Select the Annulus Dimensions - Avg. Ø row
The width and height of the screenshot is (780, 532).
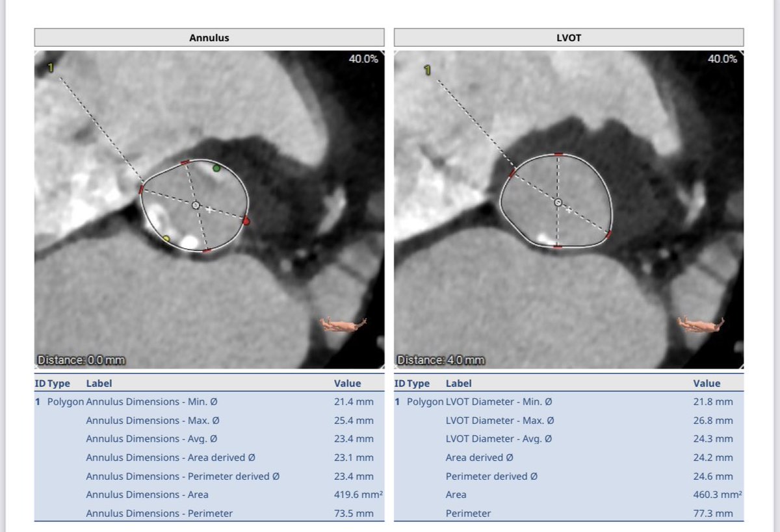[x=209, y=438]
